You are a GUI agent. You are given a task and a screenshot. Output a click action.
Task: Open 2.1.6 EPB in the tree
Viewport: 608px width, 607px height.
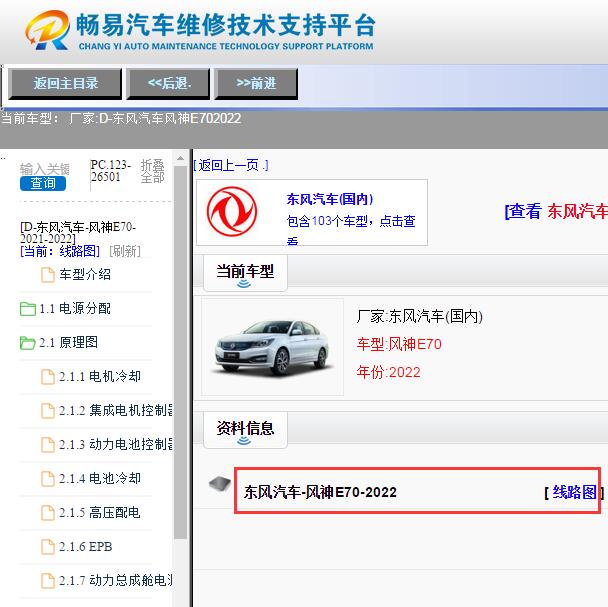[86, 547]
